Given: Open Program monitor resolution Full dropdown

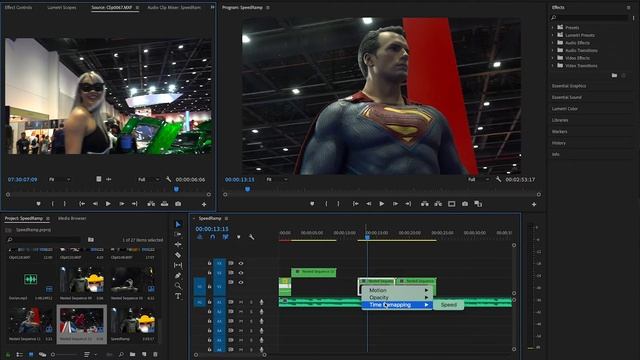Looking at the screenshot, I should click(x=479, y=179).
